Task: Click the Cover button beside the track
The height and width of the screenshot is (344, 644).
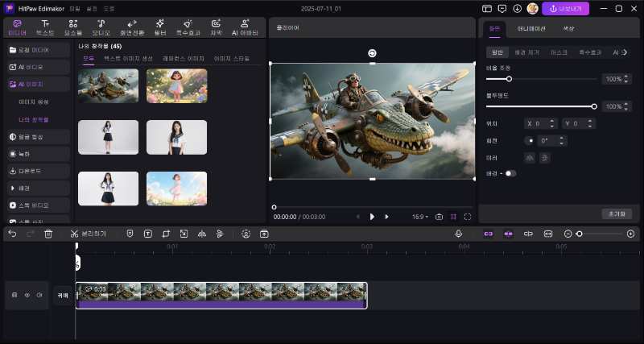Action: point(64,295)
